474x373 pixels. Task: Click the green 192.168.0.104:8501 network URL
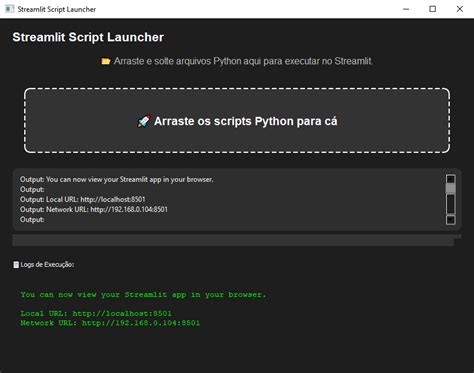[141, 323]
